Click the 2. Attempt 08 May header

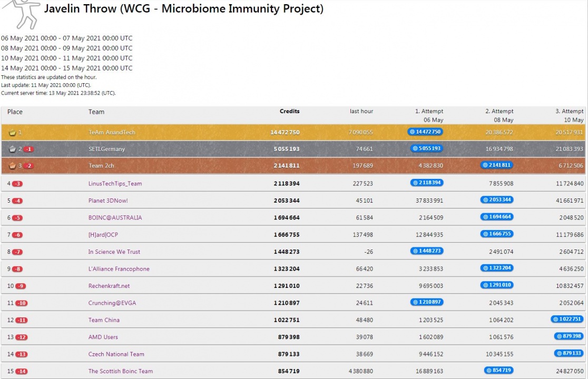[x=499, y=116]
